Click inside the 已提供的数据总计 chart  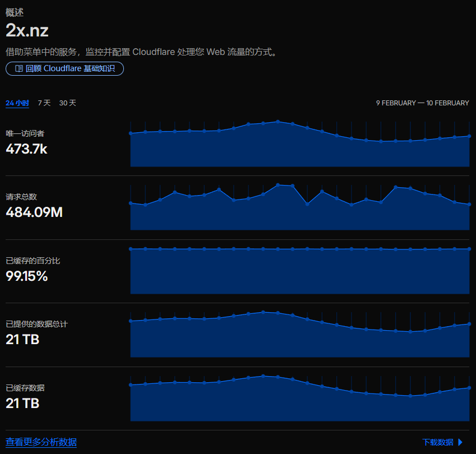pyautogui.click(x=299, y=339)
